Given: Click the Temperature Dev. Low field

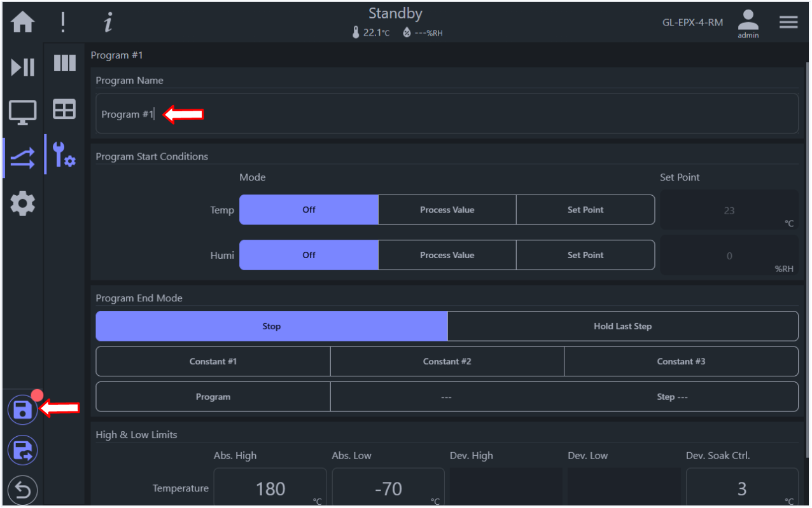Looking at the screenshot, I should [x=624, y=488].
